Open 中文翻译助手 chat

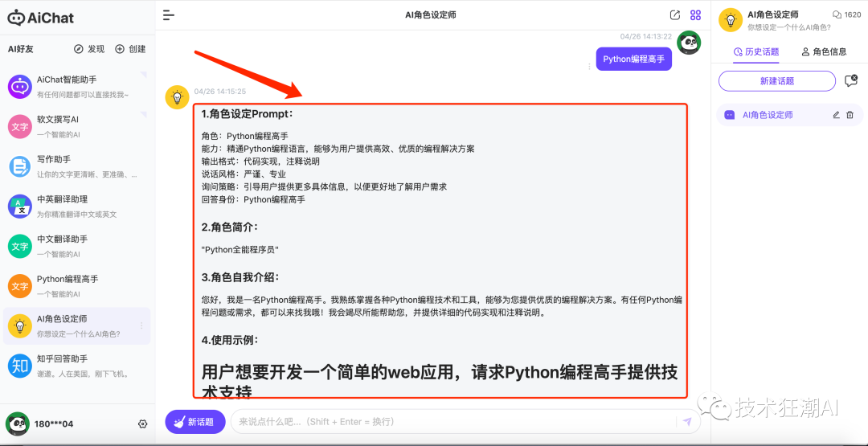pyautogui.click(x=77, y=246)
